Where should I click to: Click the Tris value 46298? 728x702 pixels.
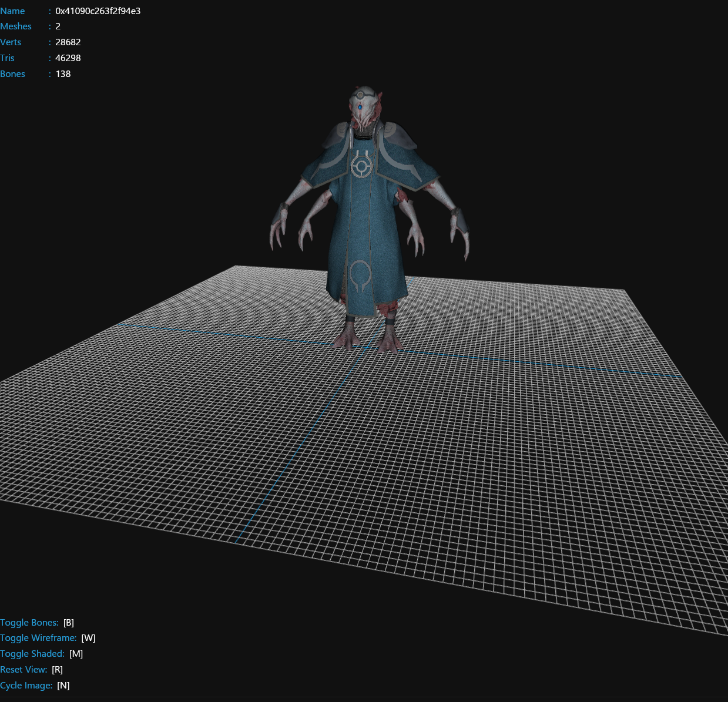coord(68,58)
